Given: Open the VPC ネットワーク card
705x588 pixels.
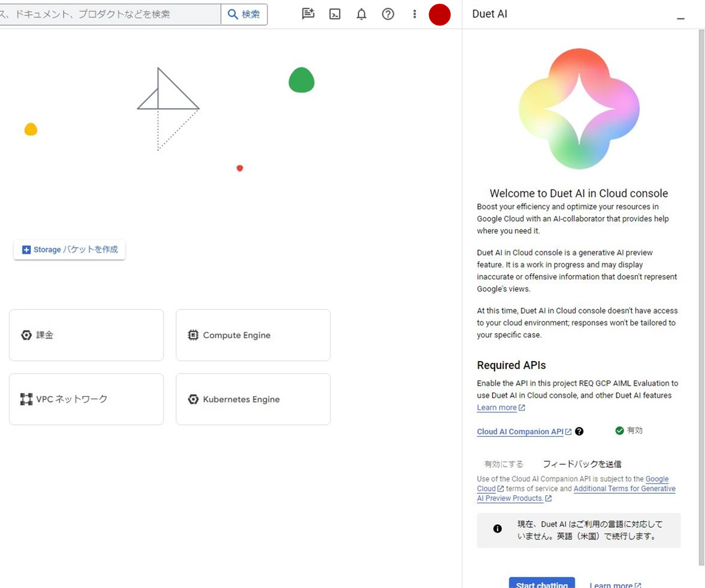Looking at the screenshot, I should [86, 400].
